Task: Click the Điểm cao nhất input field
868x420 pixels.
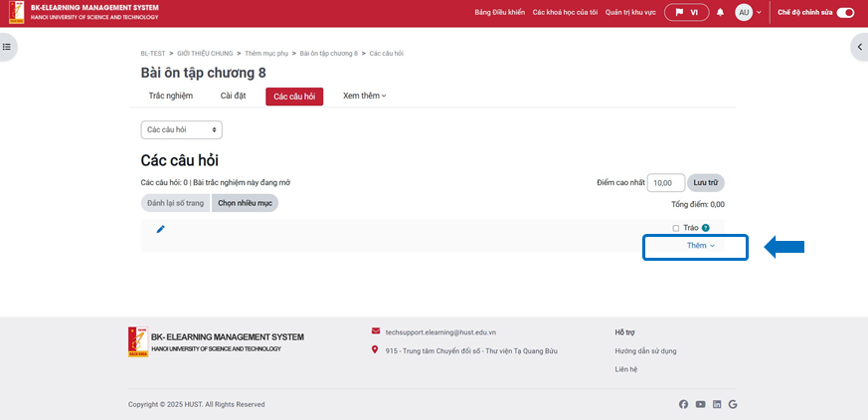Action: [x=666, y=183]
